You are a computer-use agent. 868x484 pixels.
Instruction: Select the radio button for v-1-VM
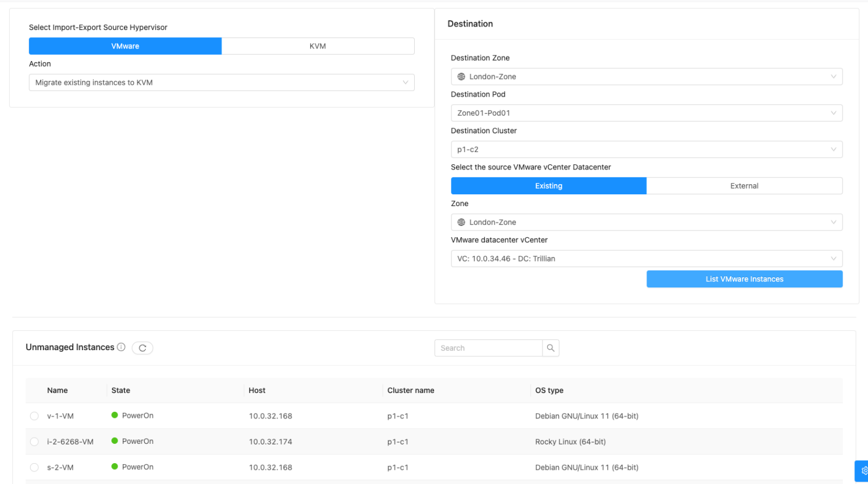click(x=34, y=416)
